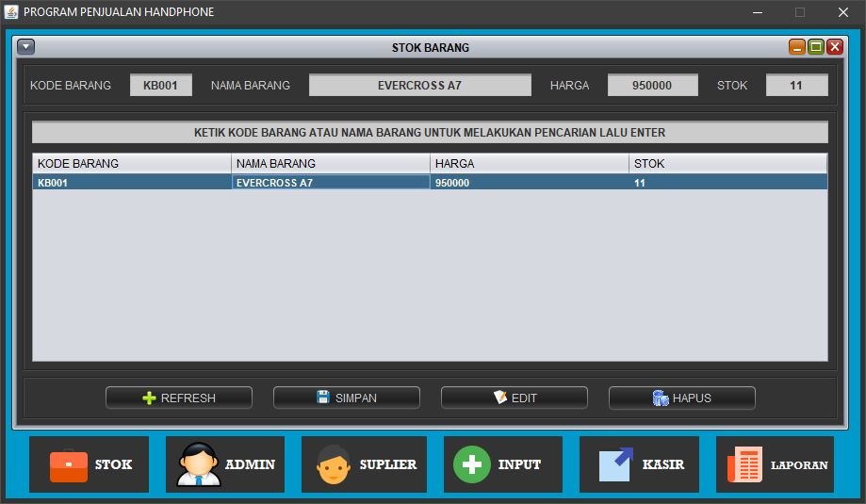Click the EDIT button

(x=514, y=398)
